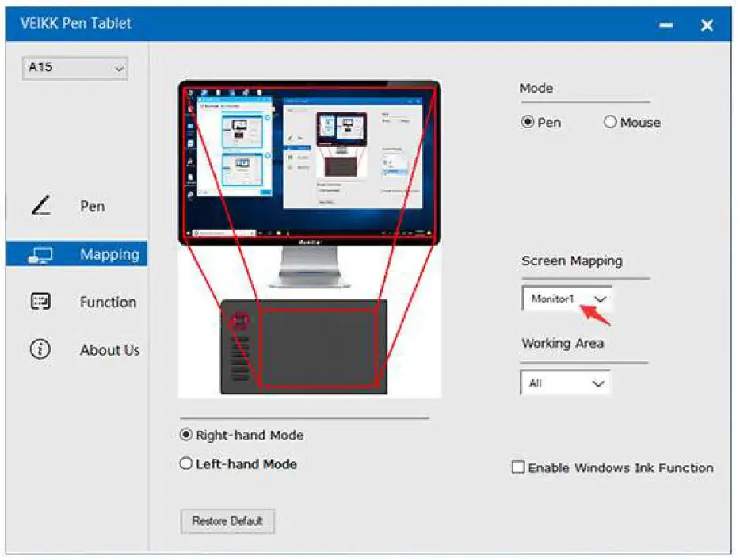Click the Mode heading text
Screen dimensions: 740x560
536,88
